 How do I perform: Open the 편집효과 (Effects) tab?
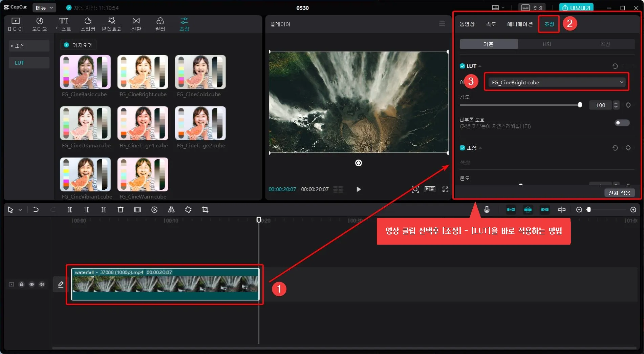click(112, 24)
